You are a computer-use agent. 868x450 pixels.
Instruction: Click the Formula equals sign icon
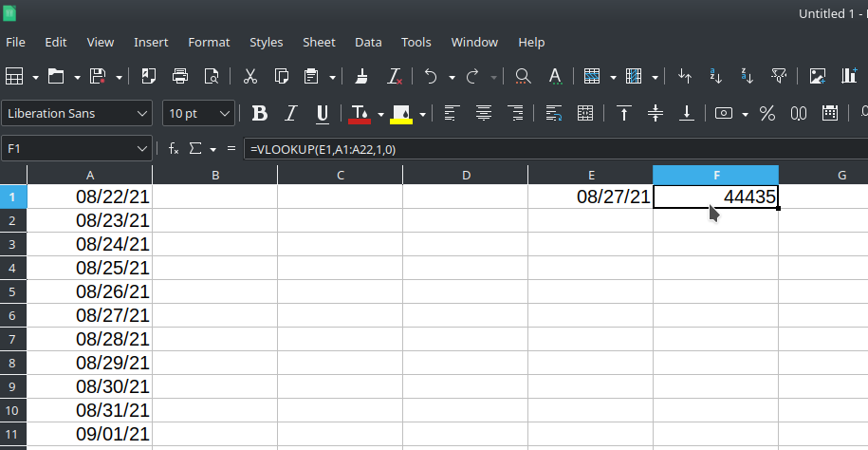coord(231,148)
